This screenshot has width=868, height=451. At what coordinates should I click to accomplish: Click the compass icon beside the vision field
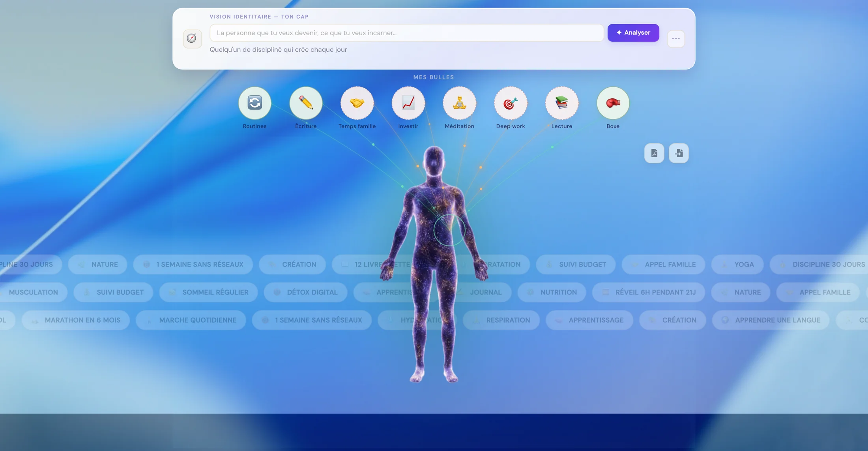(192, 38)
